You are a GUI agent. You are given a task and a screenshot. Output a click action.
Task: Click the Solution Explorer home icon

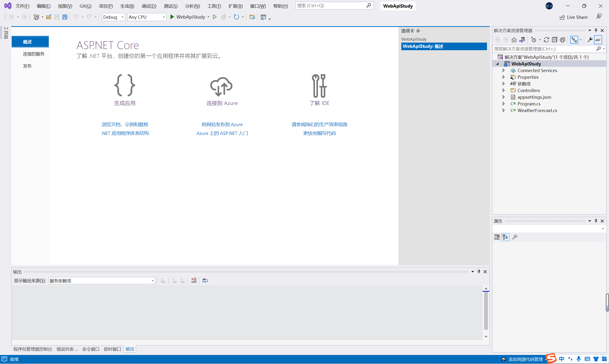514,40
